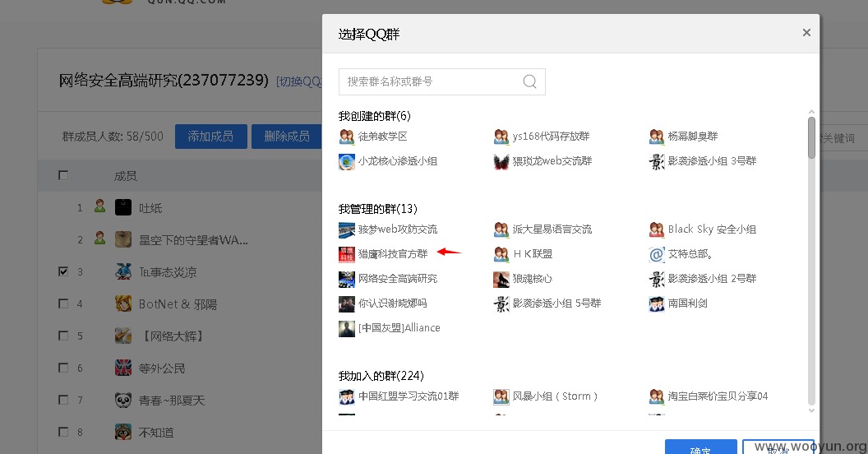
Task: Pick the 骇梦web攻防交流 group avatar
Action: point(347,229)
